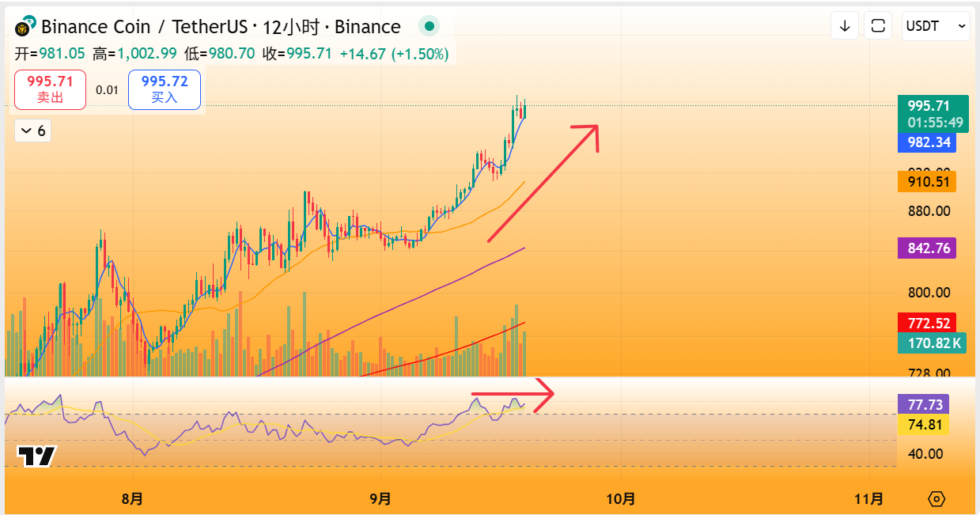Click the 10月 time axis label
Image resolution: width=980 pixels, height=515 pixels.
tap(622, 499)
